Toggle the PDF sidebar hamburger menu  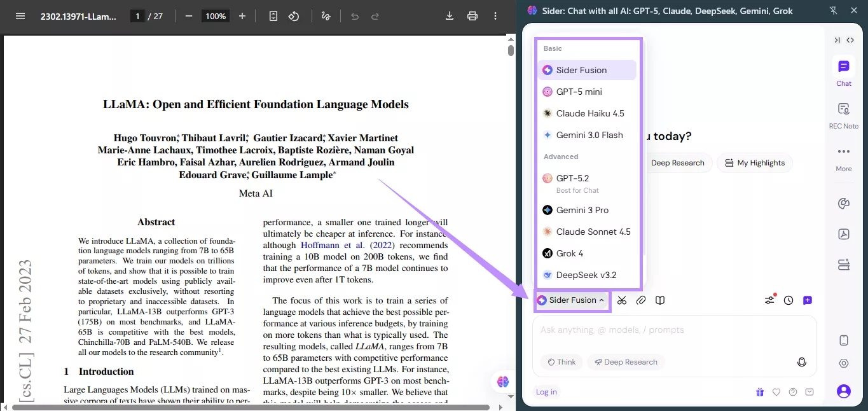[x=20, y=16]
